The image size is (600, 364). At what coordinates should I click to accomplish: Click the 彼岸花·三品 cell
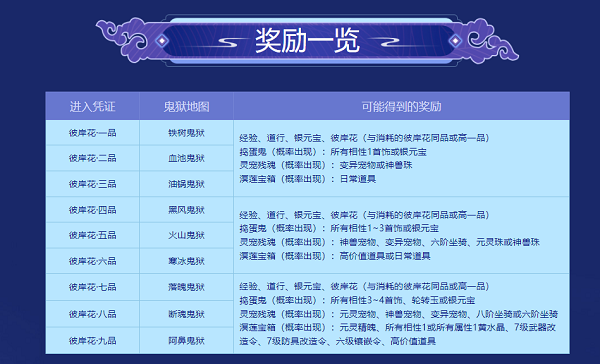tap(92, 184)
